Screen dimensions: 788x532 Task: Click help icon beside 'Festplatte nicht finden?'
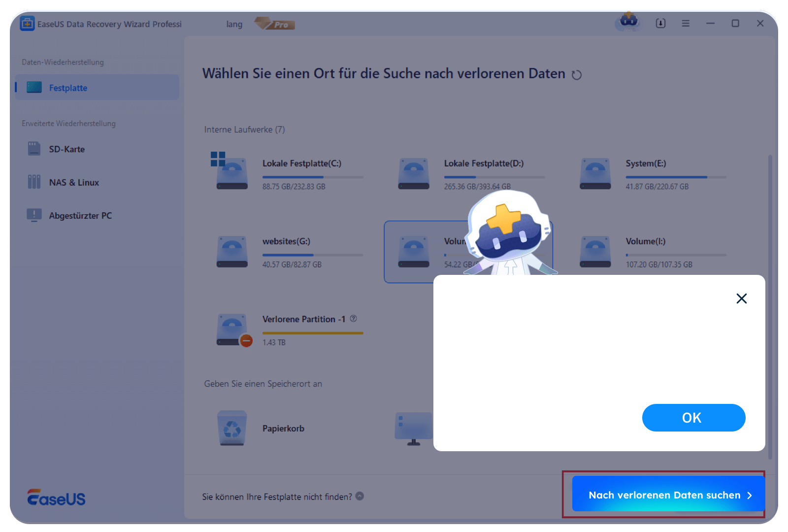click(360, 496)
